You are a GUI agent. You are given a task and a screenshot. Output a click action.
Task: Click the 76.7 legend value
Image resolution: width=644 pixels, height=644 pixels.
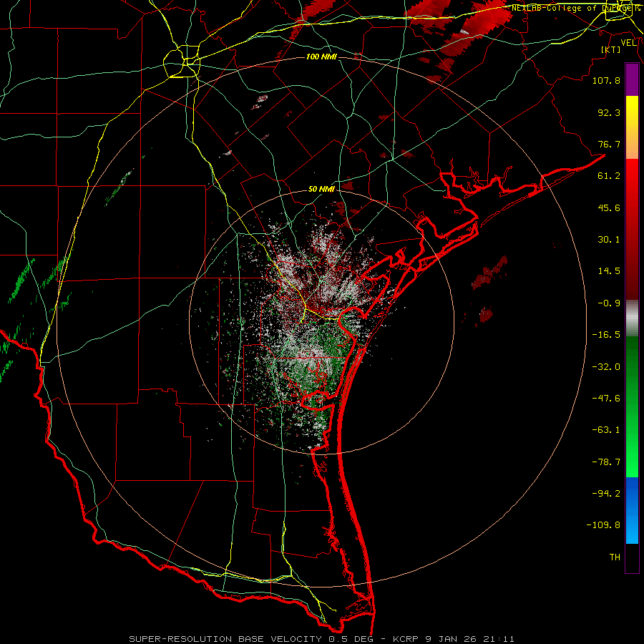tap(609, 144)
